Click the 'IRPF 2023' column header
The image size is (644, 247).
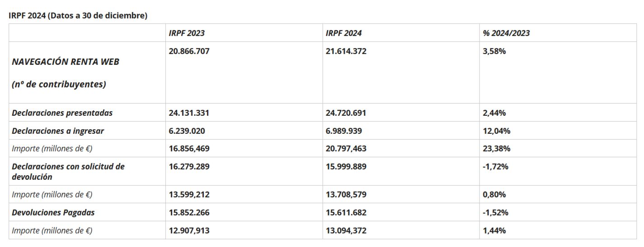187,33
